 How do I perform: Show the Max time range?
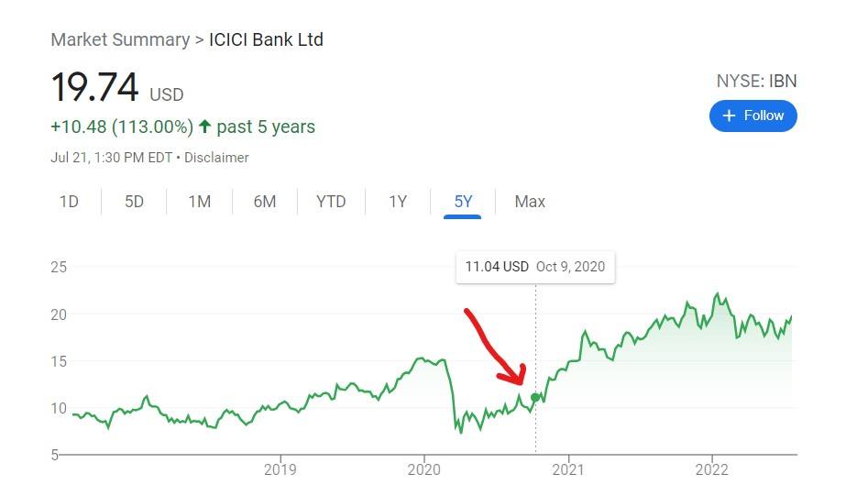[x=530, y=202]
